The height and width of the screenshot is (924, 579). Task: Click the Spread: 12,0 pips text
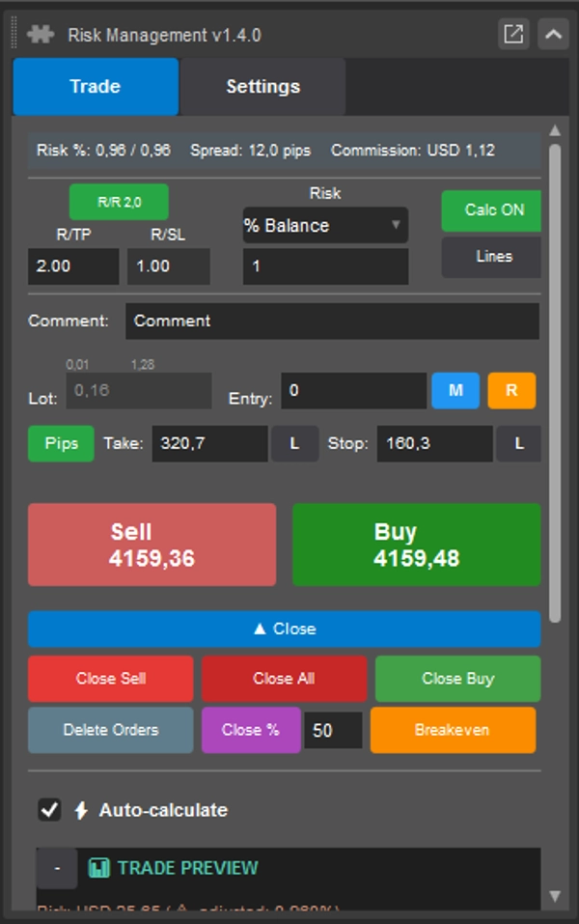click(250, 151)
